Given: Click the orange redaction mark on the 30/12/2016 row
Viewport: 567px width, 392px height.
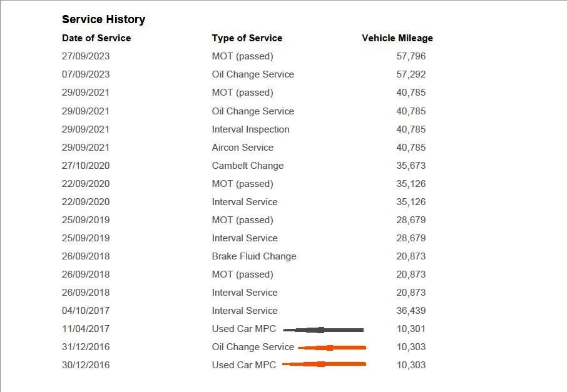Looking at the screenshot, I should [324, 364].
